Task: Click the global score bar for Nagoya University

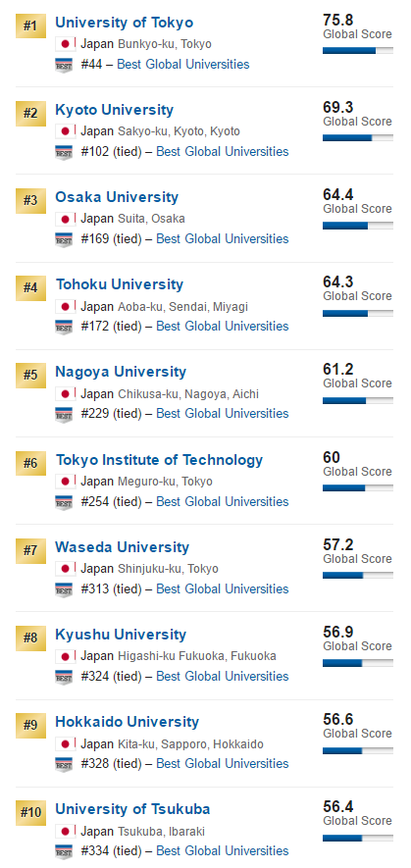Action: point(358,400)
